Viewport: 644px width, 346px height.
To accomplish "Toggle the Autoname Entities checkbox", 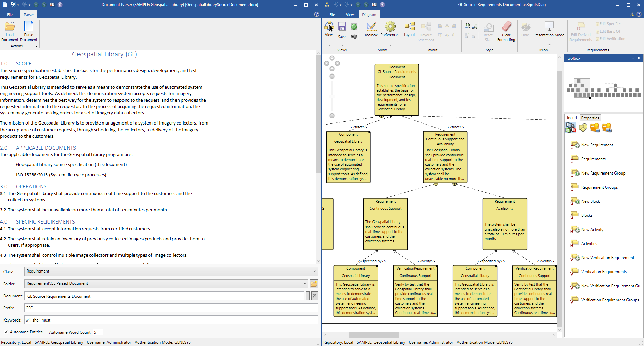I will [6, 332].
